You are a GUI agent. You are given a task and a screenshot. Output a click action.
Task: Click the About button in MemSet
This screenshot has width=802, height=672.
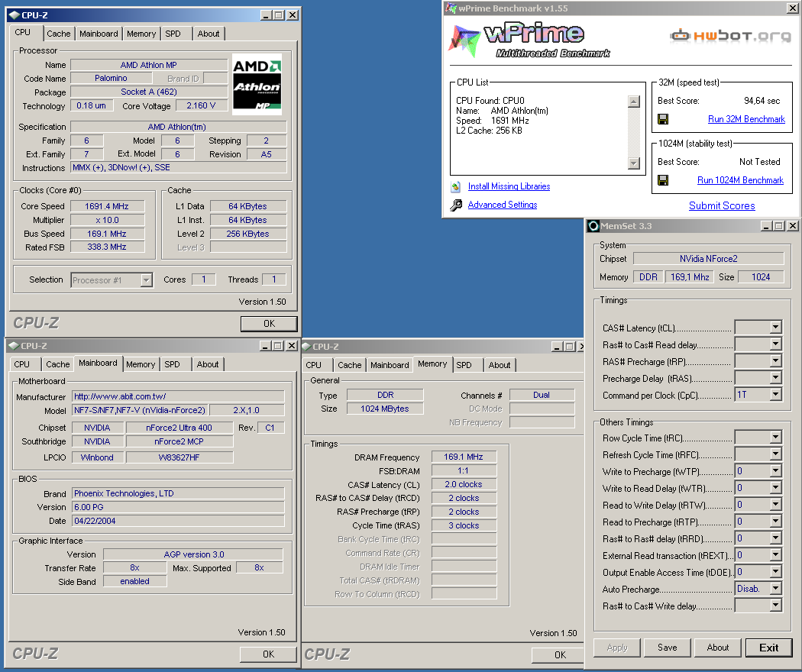point(718,648)
